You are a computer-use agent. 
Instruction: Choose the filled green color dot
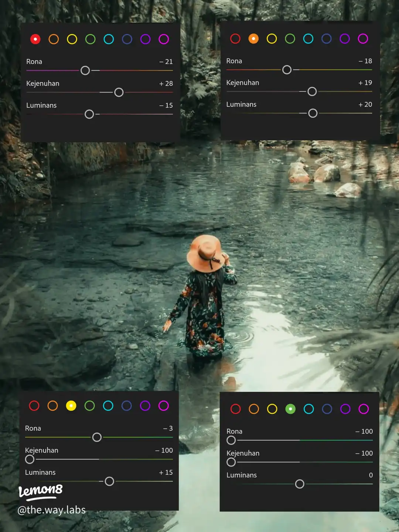(x=290, y=409)
